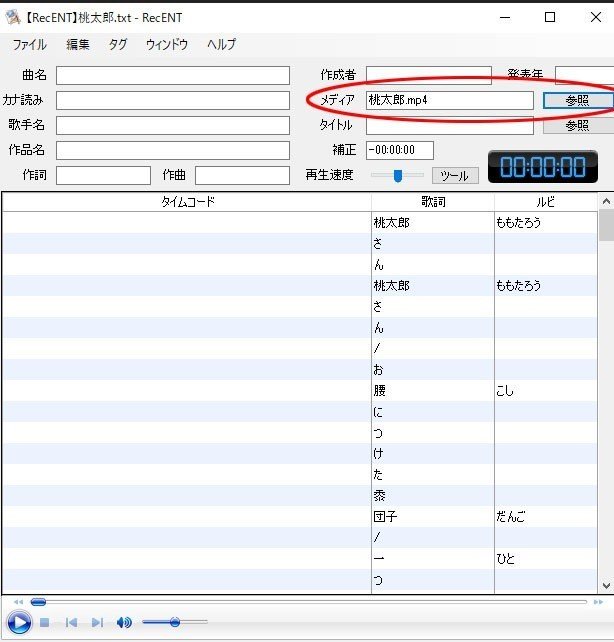This screenshot has width=614, height=642.
Task: Select the ひと ruby cell
Action: (x=546, y=558)
